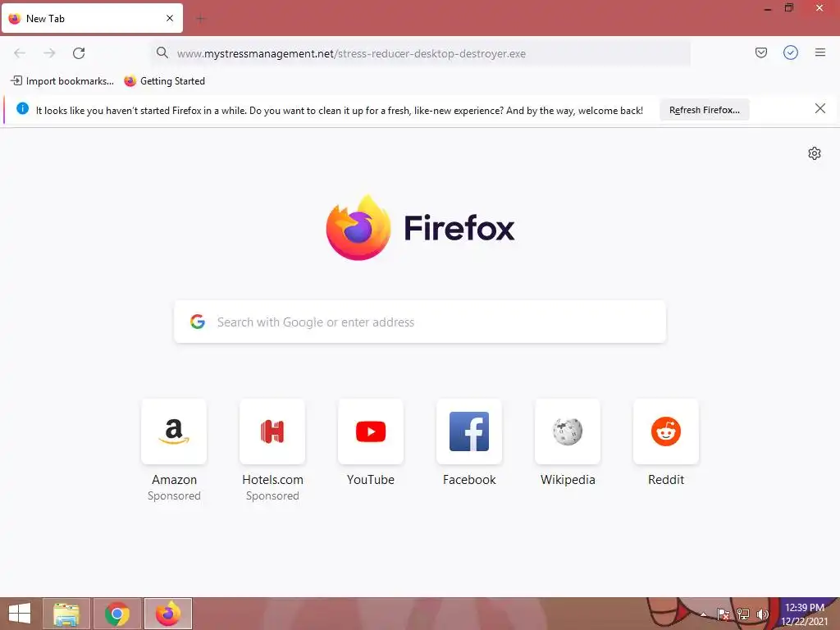Open Import bookmarks… from bookmarks toolbar

pos(62,81)
